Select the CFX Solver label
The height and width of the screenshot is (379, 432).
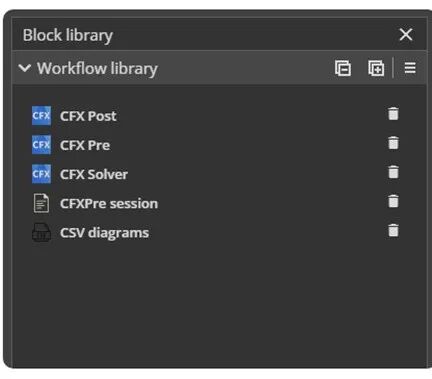[x=94, y=174]
